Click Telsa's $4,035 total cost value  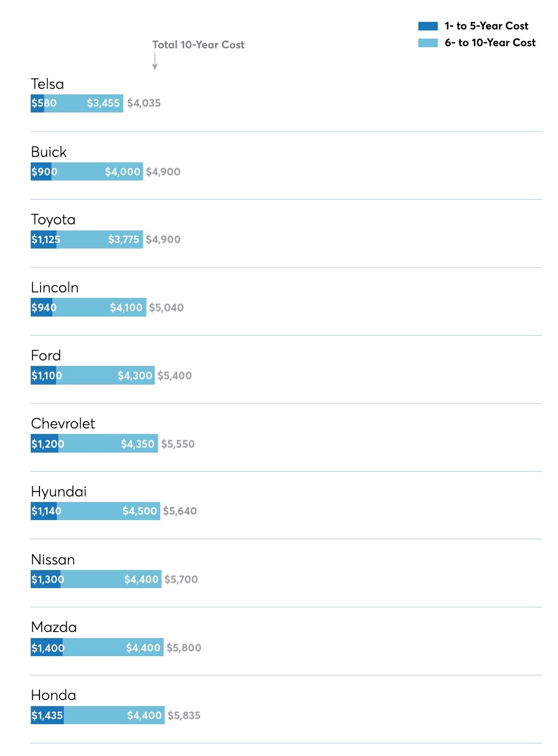point(144,103)
